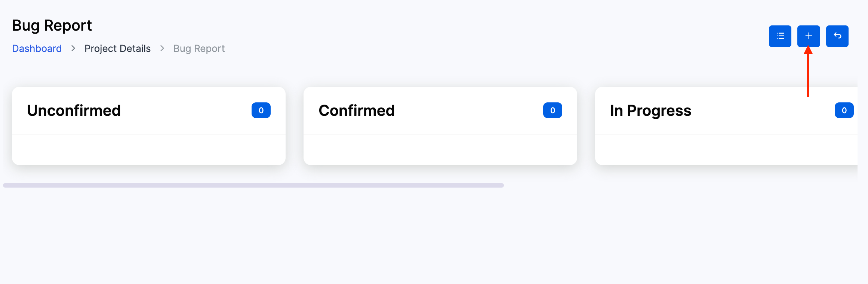Click chevron between Dashboard and Project Details

[73, 49]
